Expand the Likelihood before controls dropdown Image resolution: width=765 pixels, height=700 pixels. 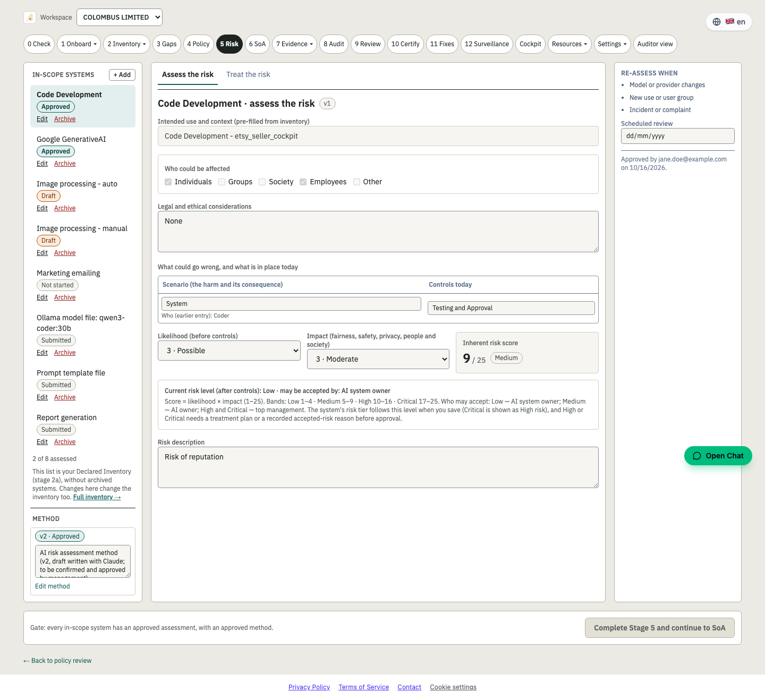pos(229,351)
